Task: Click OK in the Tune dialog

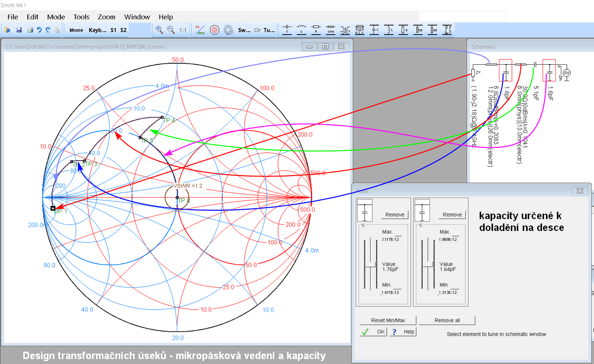Action: (x=373, y=331)
